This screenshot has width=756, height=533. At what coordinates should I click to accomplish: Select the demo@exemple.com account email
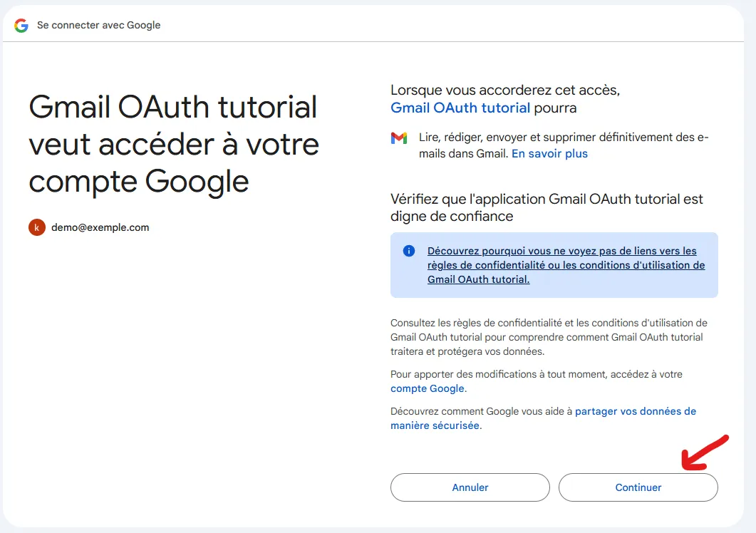[x=100, y=227]
